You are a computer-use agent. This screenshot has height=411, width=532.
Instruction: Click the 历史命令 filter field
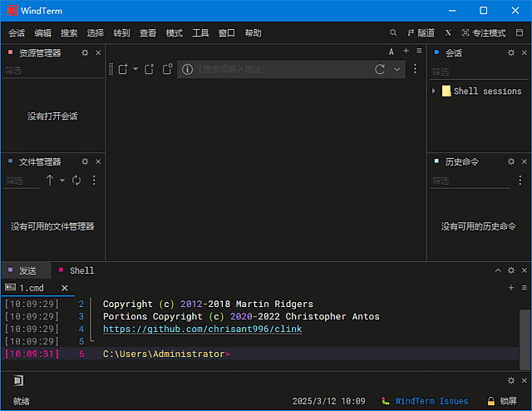click(470, 181)
